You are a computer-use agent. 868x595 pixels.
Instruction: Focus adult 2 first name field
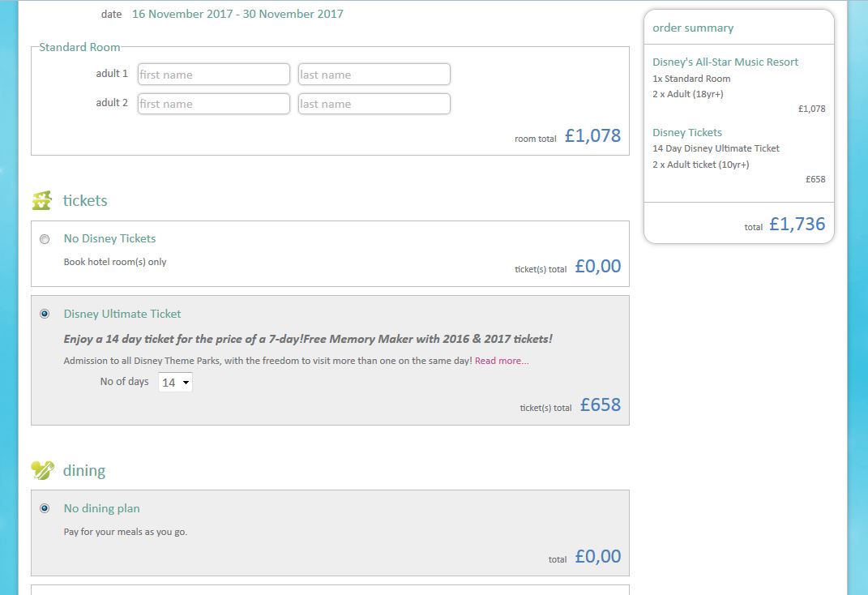[213, 104]
